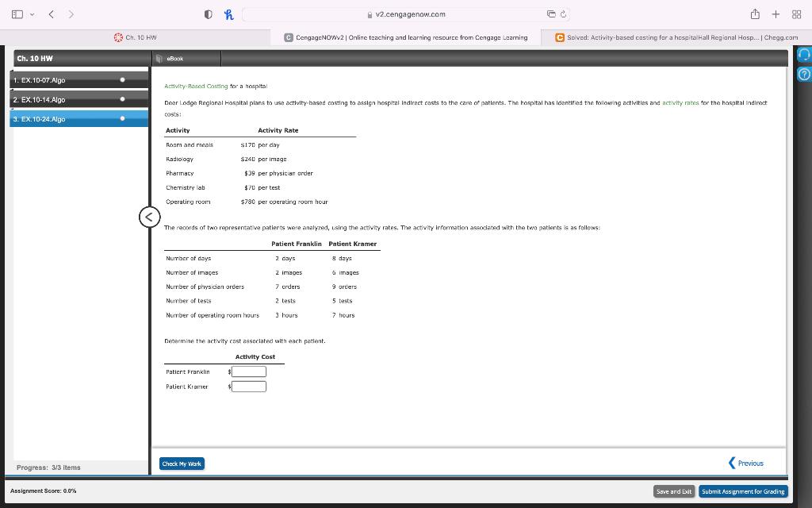Click status dot beside EX.10-14.Algo
Image resolution: width=812 pixels, height=508 pixels.
coord(122,99)
